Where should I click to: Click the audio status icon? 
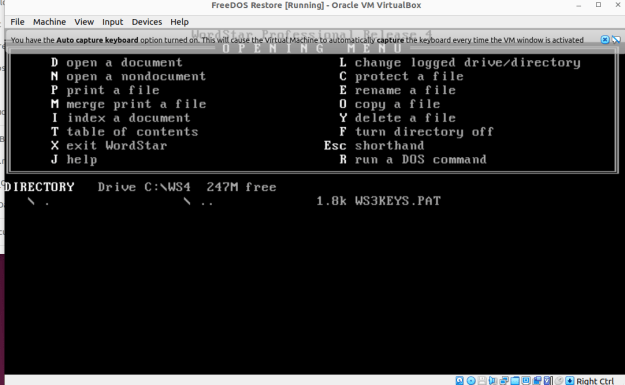click(x=493, y=381)
